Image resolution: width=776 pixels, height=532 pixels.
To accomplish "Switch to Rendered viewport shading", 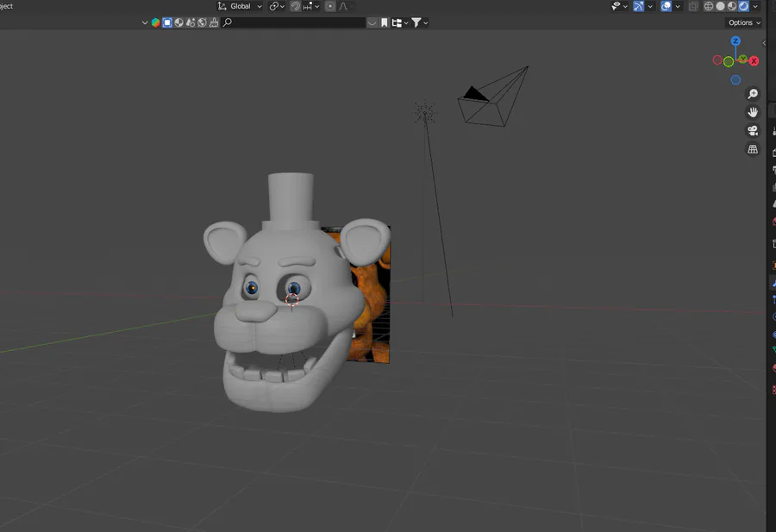I will [x=743, y=6].
